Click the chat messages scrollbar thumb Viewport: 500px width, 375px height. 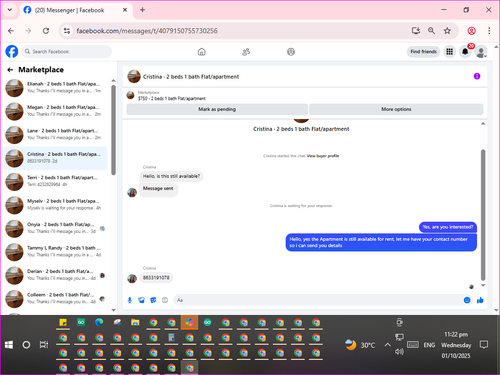pyautogui.click(x=483, y=215)
